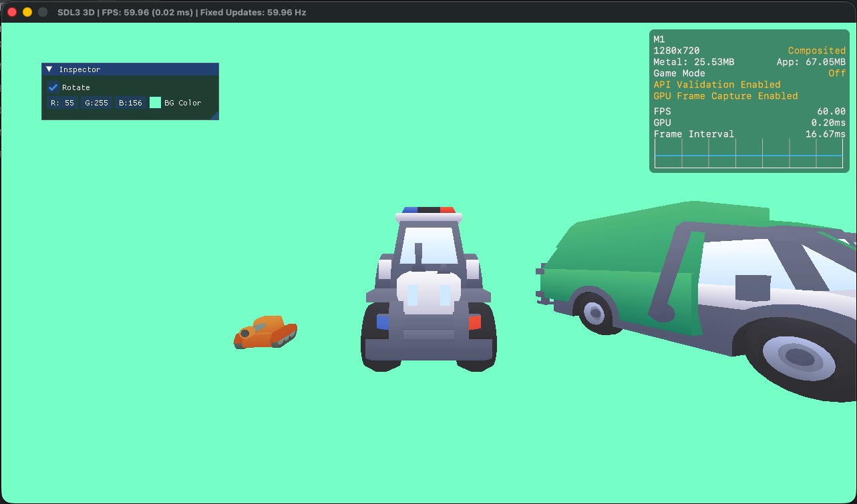
Task: Select the G:255 green value field
Action: click(96, 103)
